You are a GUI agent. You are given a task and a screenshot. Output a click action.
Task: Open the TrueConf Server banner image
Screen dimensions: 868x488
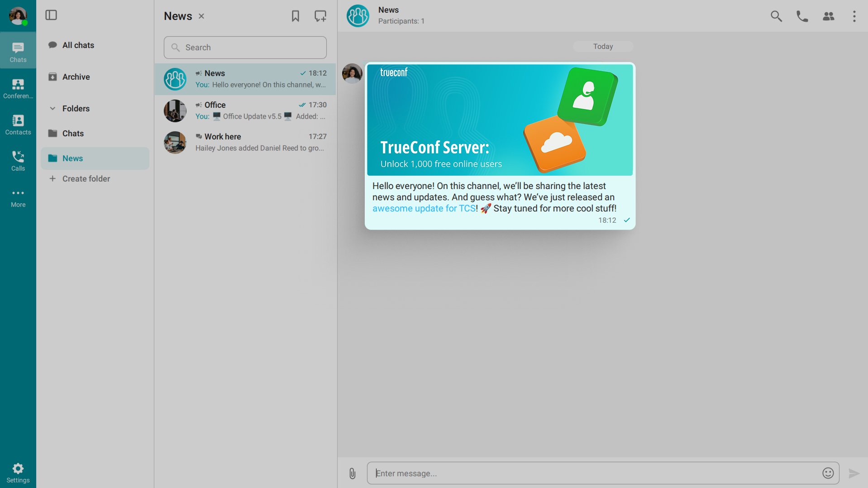tap(500, 120)
